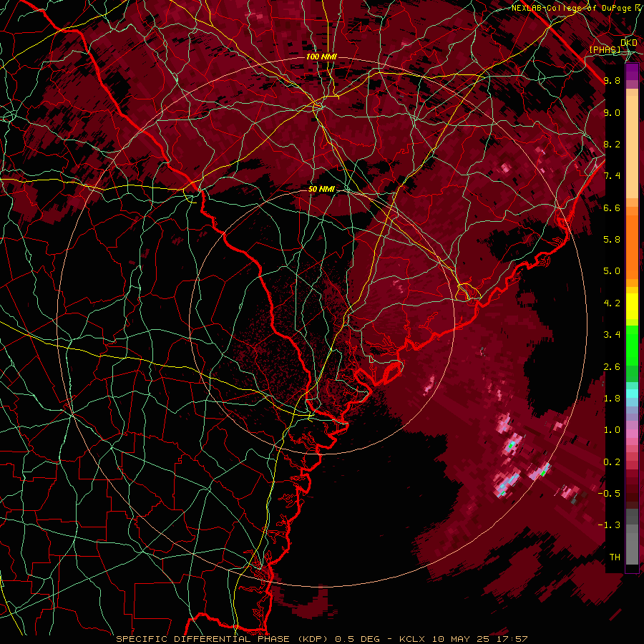Click the gray segment of the color bar
This screenshot has width=644, height=644.
click(x=632, y=538)
